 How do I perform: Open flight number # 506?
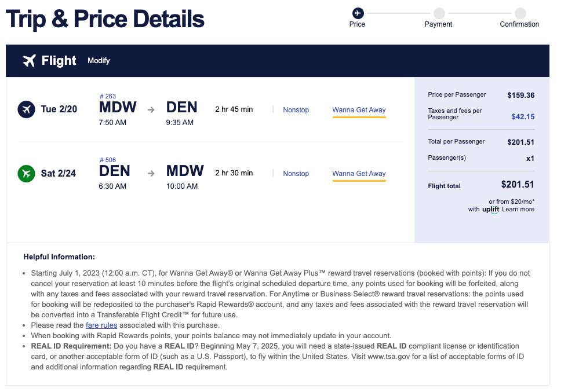tap(108, 160)
